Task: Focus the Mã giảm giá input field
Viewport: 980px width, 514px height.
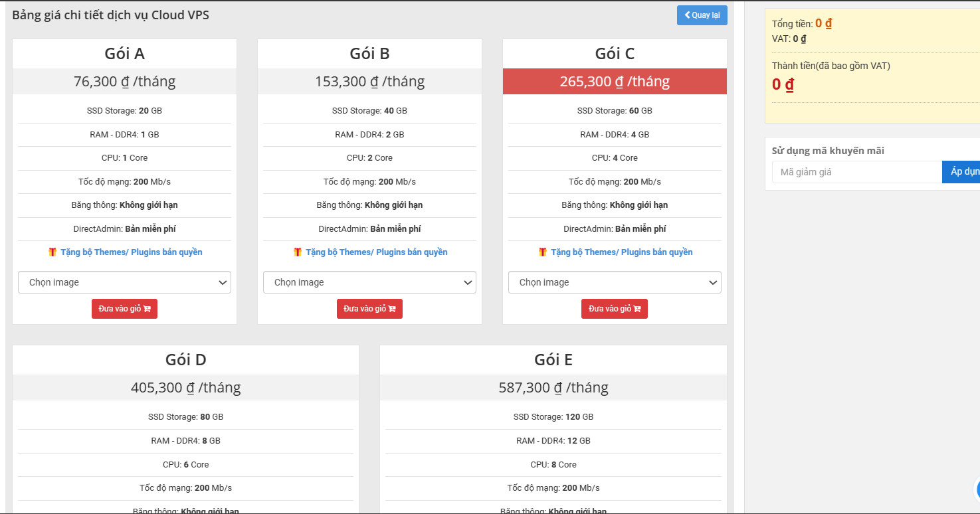Action: pos(856,172)
